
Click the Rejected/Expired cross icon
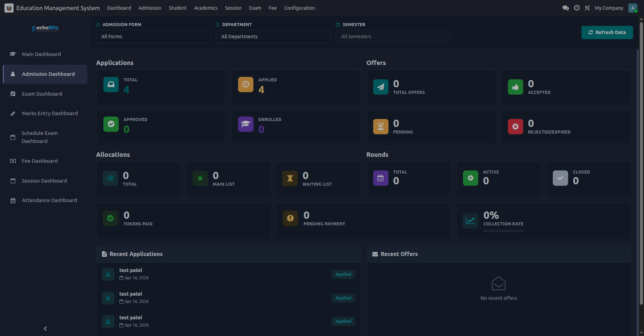[x=516, y=127]
